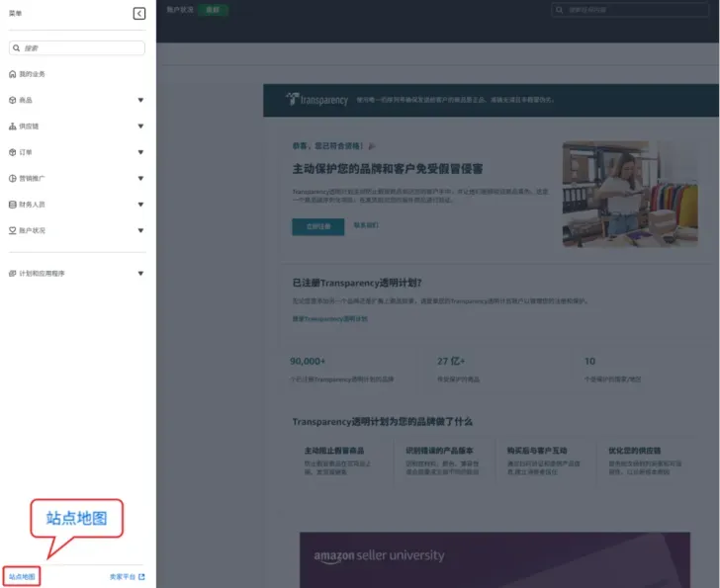This screenshot has height=588, width=720.
Task: Click the 恭喜，您已符合资格 message
Action: click(328, 146)
